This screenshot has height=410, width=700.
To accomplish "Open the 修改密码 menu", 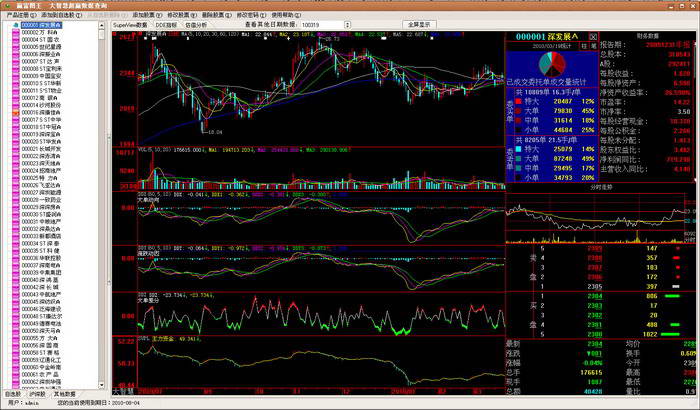I will pos(251,15).
